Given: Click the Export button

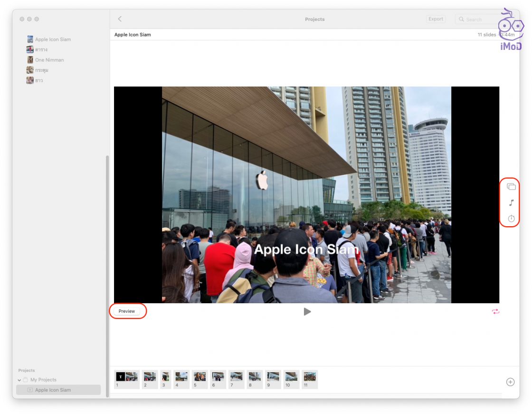Looking at the screenshot, I should click(x=436, y=19).
